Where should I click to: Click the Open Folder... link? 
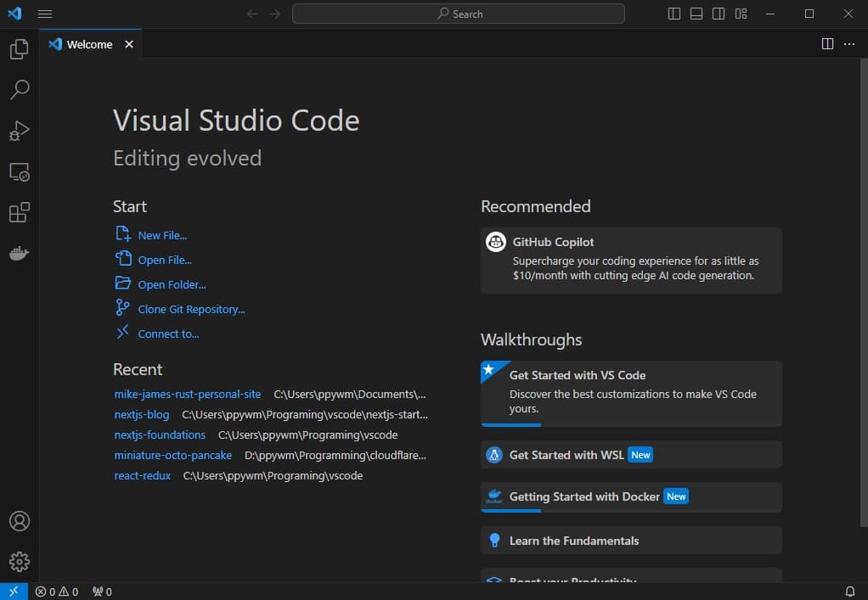[x=172, y=285]
